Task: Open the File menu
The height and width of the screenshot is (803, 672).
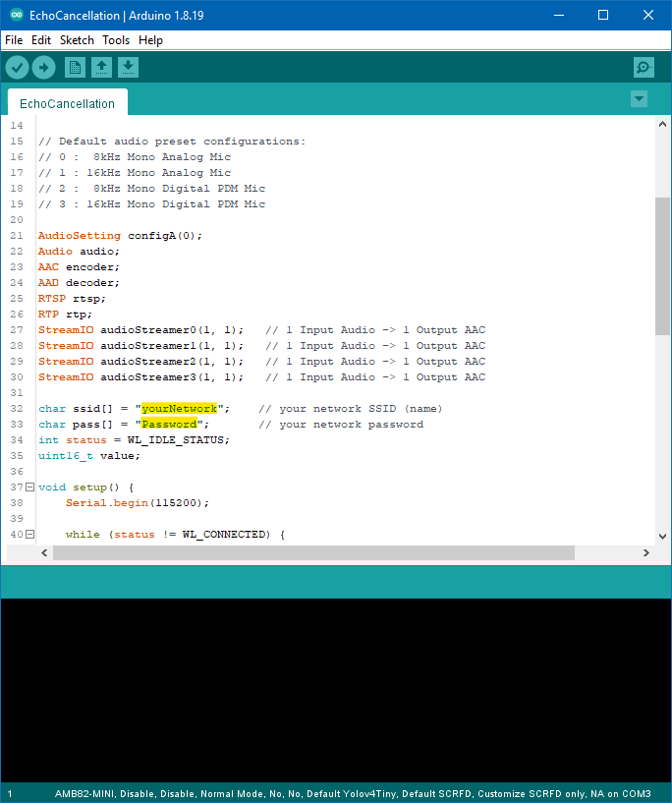Action: click(14, 40)
